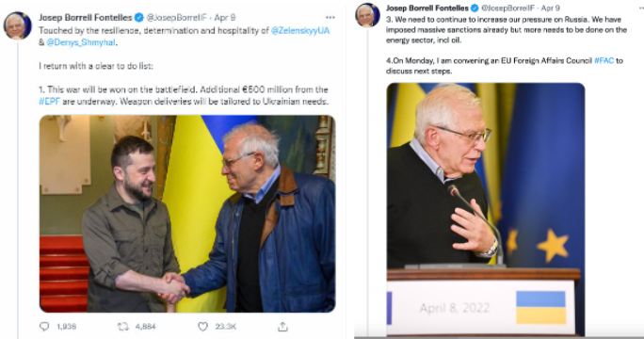Click the verified badge in the right tweet
This screenshot has height=339, width=644.
[x=475, y=8]
